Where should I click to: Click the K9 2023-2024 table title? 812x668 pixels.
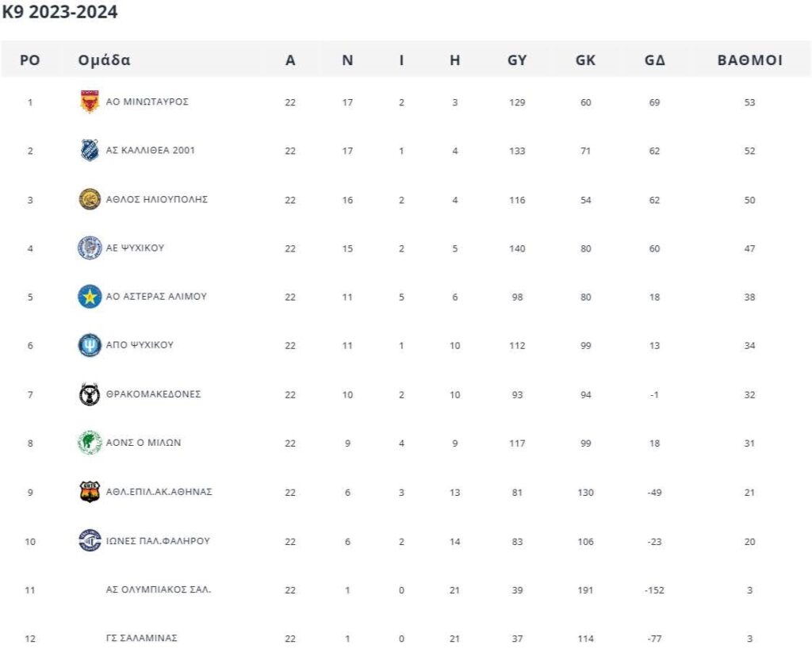coord(60,13)
